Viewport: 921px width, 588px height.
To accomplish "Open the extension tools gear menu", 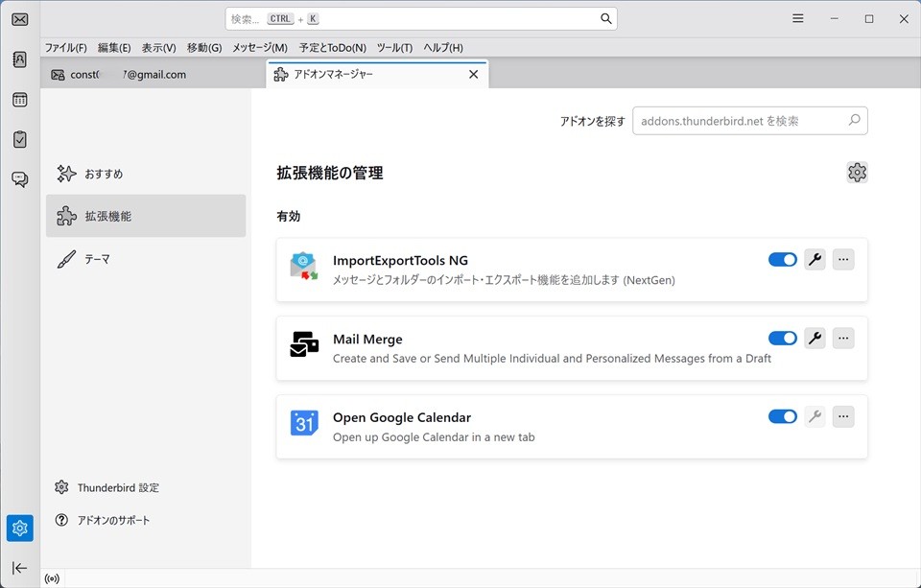I will (857, 173).
